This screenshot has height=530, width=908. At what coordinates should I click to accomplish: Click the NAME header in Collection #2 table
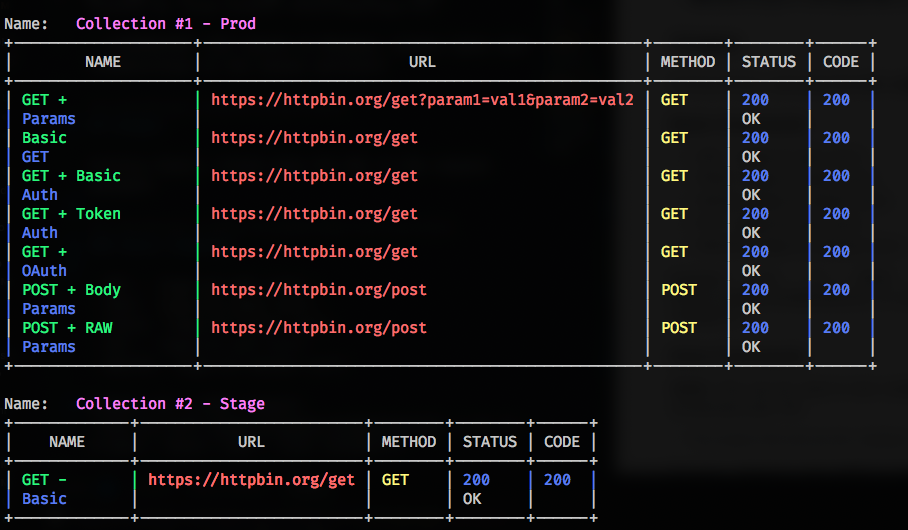[x=67, y=442]
